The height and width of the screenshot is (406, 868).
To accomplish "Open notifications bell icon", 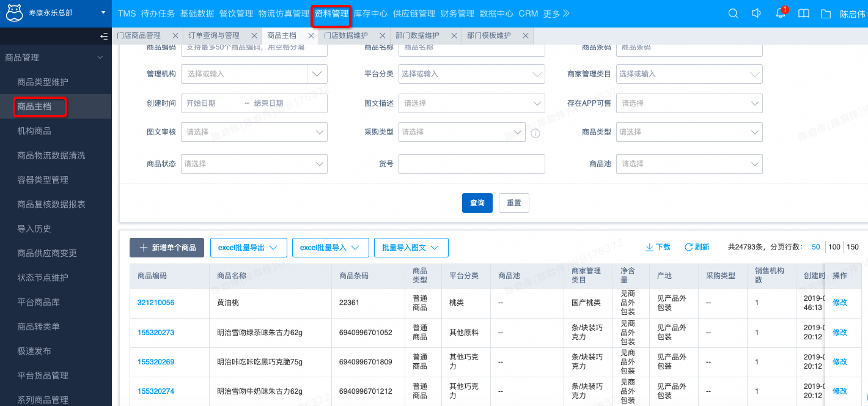I will 781,13.
